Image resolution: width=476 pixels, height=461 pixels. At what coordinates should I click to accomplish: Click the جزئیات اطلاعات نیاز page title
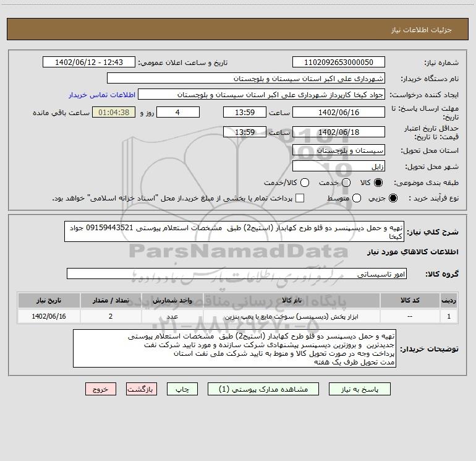421,30
